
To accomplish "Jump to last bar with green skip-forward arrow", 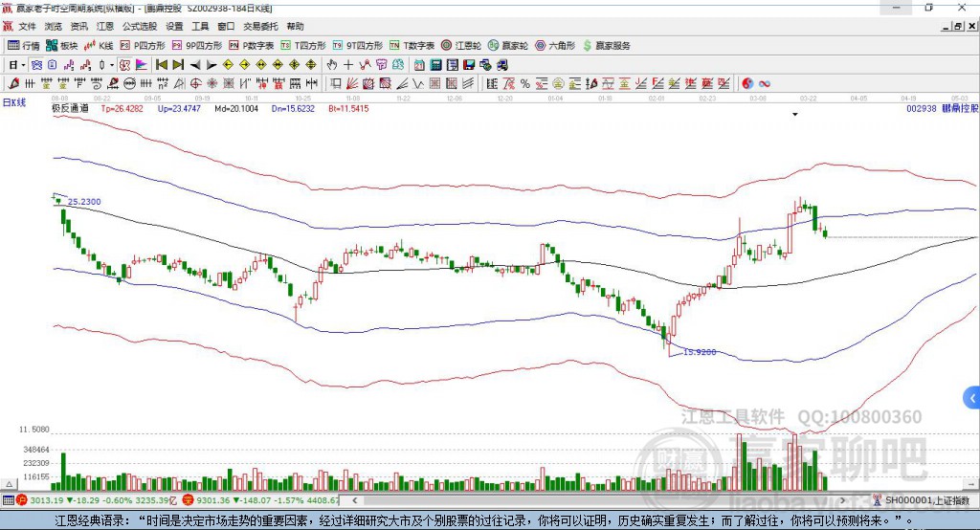I will [178, 64].
